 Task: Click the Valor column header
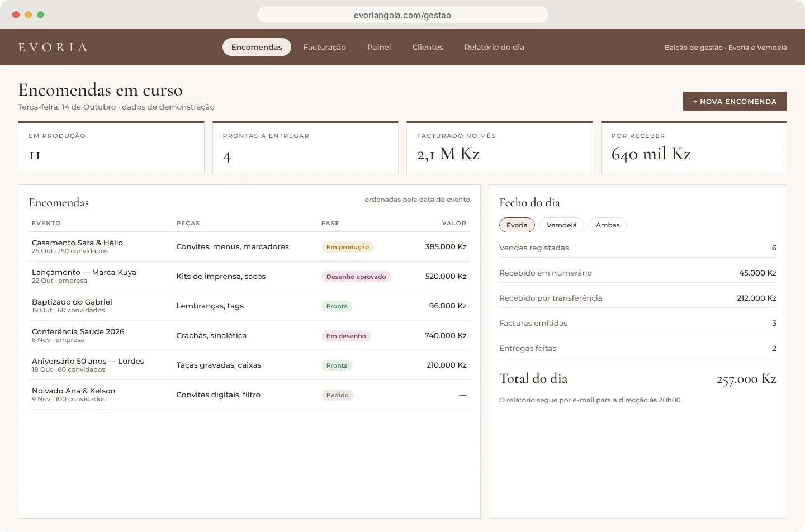pos(454,223)
